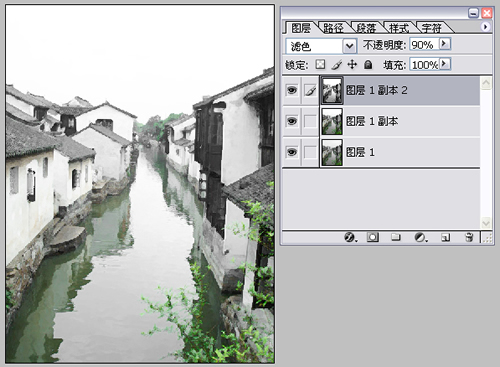Image resolution: width=500 pixels, height=367 pixels.
Task: Hide layer 图层 1 副本 2
Action: click(x=292, y=90)
